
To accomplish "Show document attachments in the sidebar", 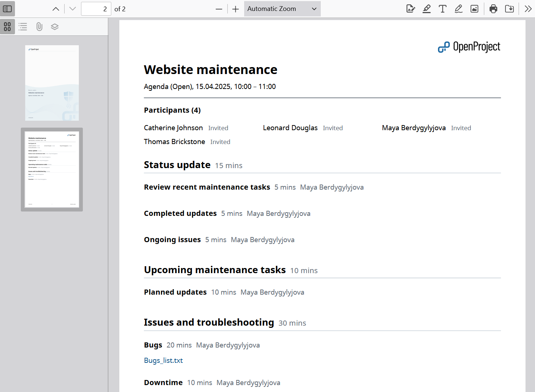I will pyautogui.click(x=39, y=26).
